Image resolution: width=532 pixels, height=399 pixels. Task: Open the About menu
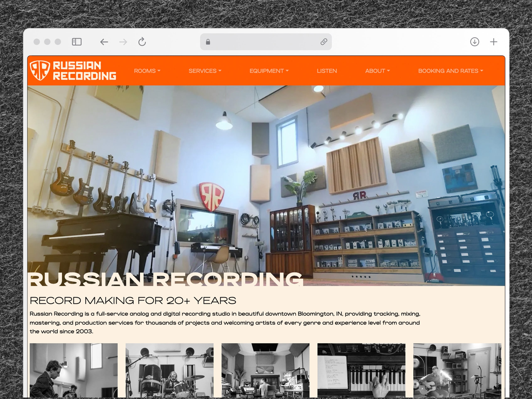[x=377, y=71]
